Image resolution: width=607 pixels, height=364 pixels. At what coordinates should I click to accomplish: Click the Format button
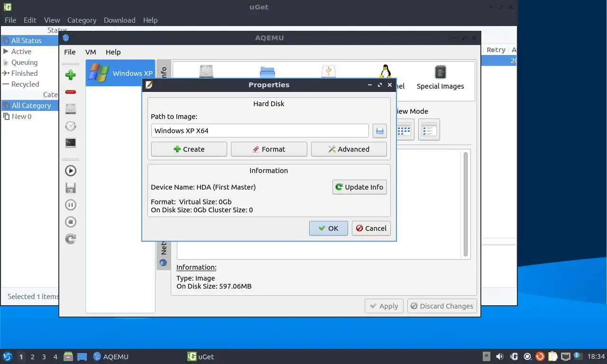coord(269,149)
